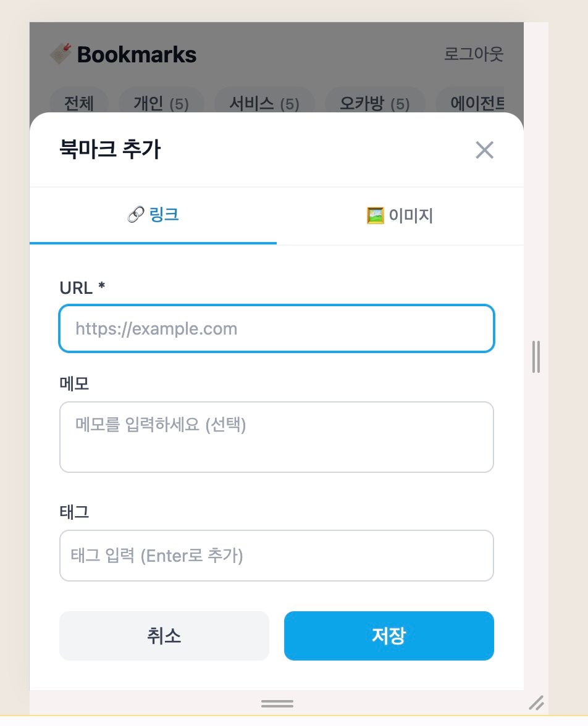This screenshot has height=726, width=588.
Task: Click the chain-link icon on 링크 tab
Action: tap(135, 215)
